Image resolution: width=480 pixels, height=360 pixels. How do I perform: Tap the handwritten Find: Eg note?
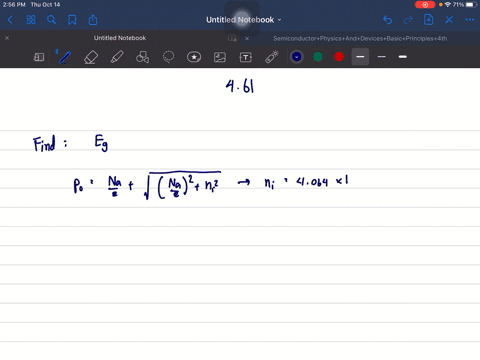pyautogui.click(x=71, y=143)
